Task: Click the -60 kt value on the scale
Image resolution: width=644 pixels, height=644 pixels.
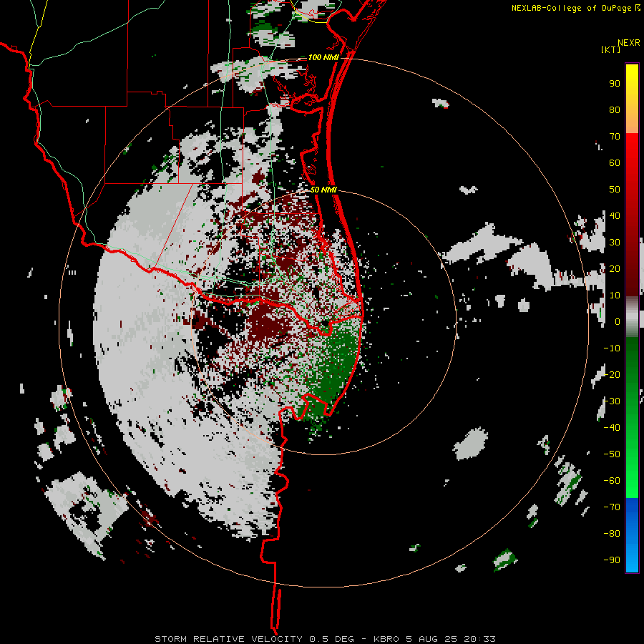Action: [x=612, y=481]
